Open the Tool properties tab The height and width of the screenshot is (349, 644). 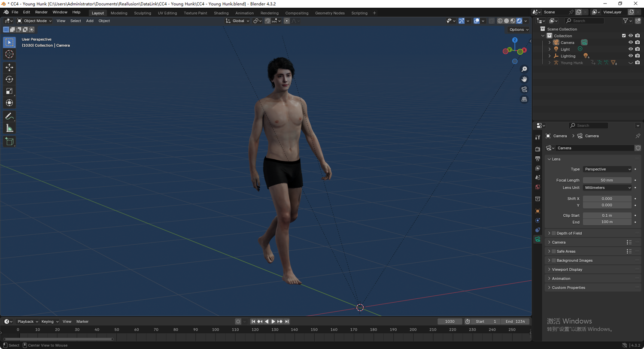click(x=538, y=137)
